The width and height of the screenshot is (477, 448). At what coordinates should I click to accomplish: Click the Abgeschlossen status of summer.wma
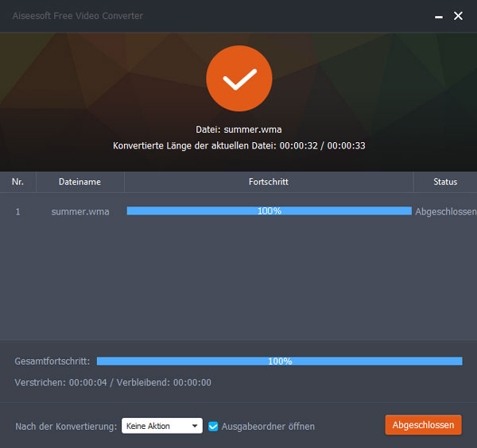pos(445,212)
